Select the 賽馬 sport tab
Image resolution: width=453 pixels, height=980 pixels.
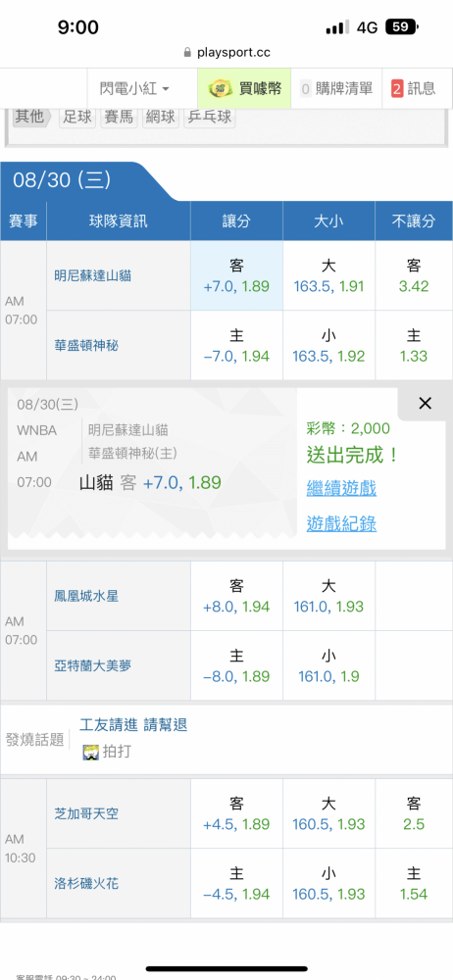[119, 117]
